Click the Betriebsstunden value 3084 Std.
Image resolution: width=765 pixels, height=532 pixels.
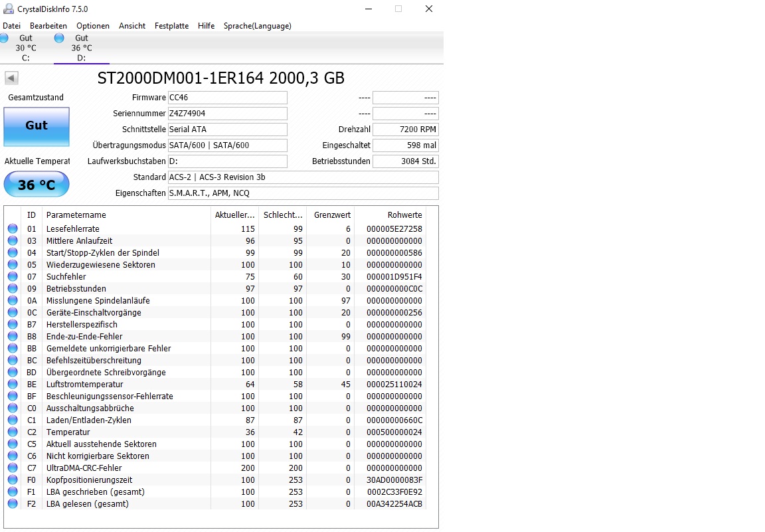[x=406, y=161]
